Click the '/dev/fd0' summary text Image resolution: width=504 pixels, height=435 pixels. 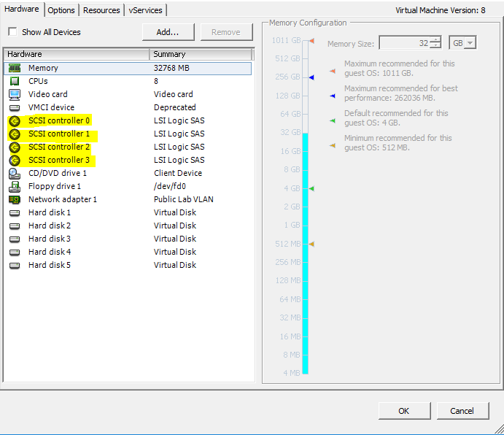point(170,186)
